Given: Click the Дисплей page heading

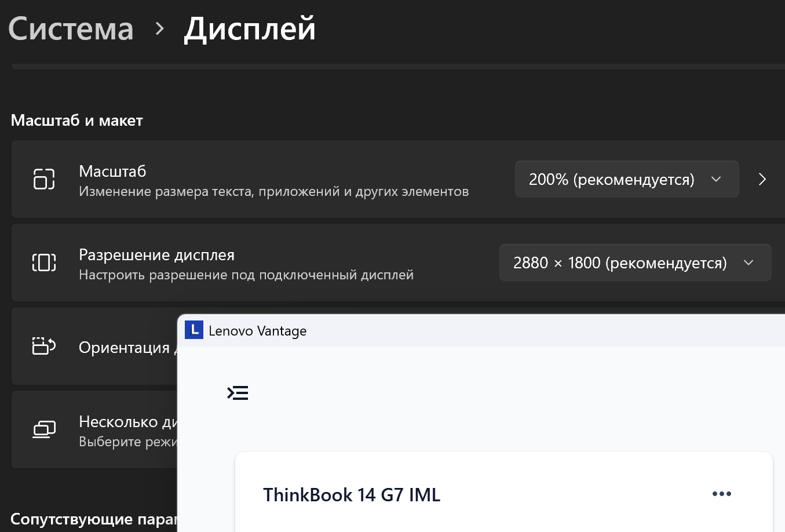Looking at the screenshot, I should click(250, 29).
